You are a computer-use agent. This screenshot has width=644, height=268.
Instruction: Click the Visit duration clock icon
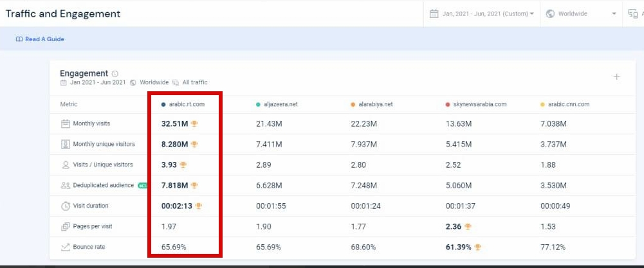pos(66,206)
